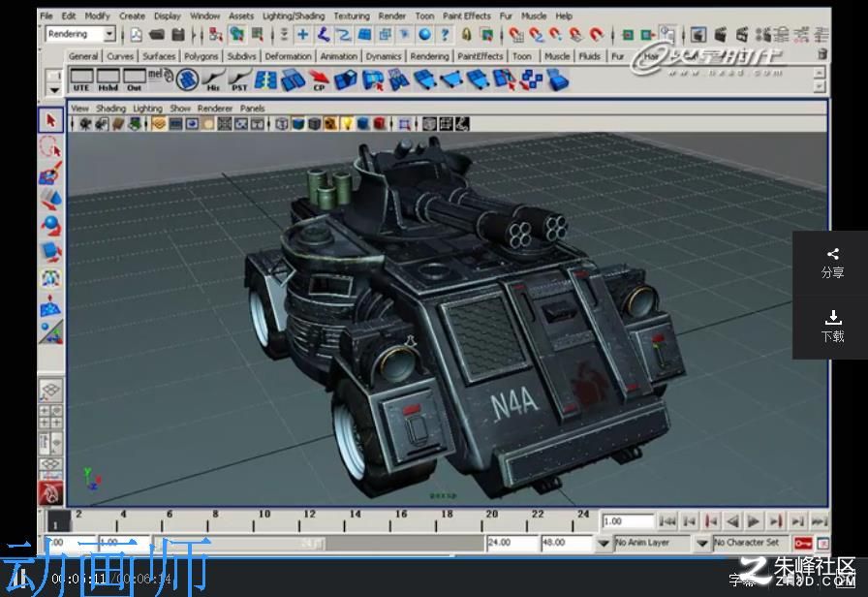The width and height of the screenshot is (868, 597).
Task: Open the viewport Shading menu
Action: tap(110, 108)
